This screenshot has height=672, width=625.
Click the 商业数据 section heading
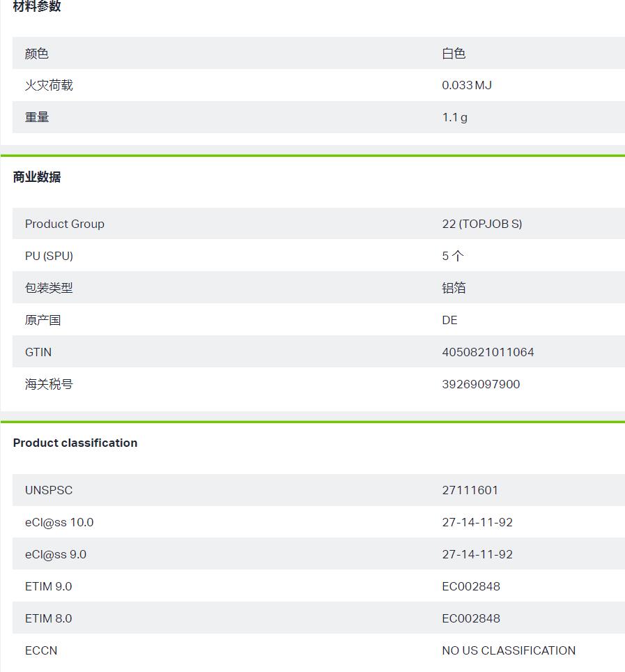[37, 177]
